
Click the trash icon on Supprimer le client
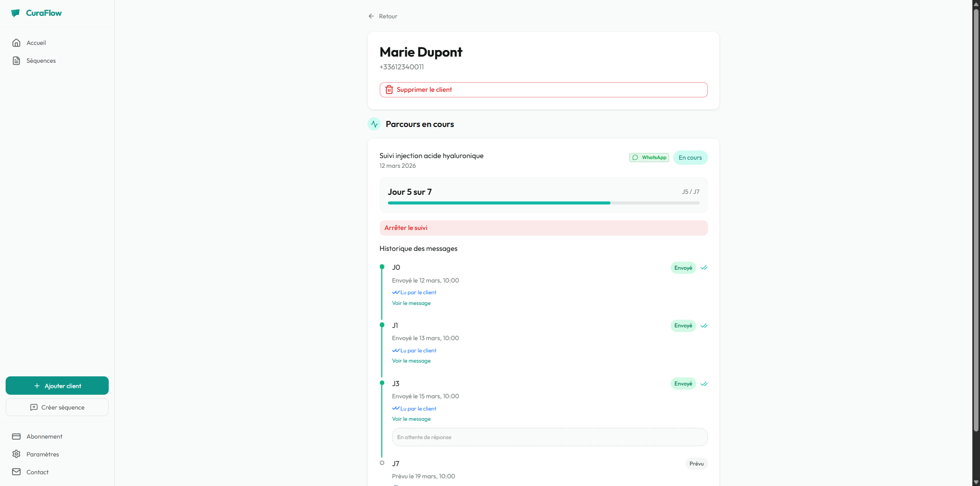[x=389, y=89]
